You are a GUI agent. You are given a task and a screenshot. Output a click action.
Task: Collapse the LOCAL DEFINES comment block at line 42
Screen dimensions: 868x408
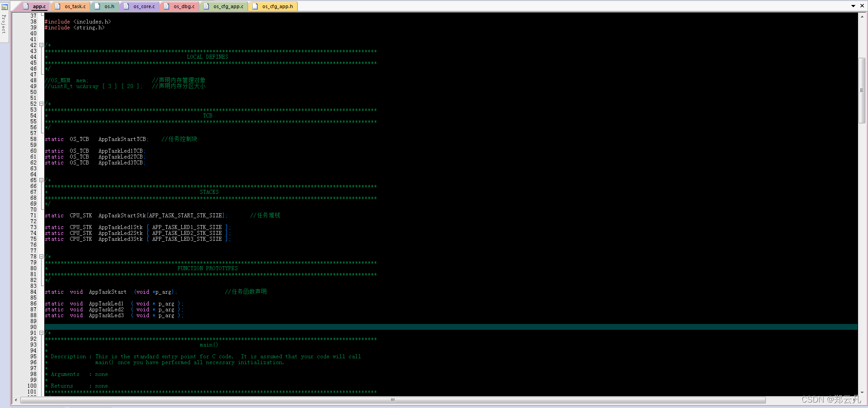(x=41, y=45)
